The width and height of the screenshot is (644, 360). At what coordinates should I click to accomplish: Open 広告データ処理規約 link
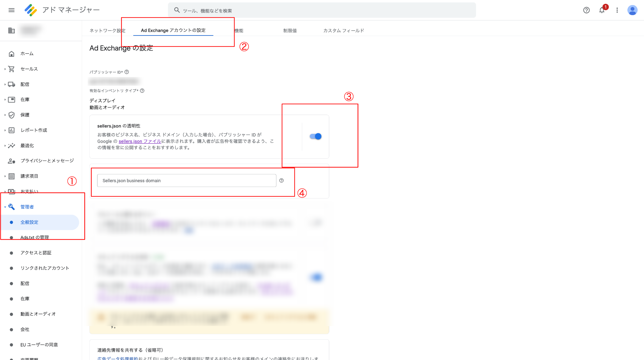click(x=118, y=358)
